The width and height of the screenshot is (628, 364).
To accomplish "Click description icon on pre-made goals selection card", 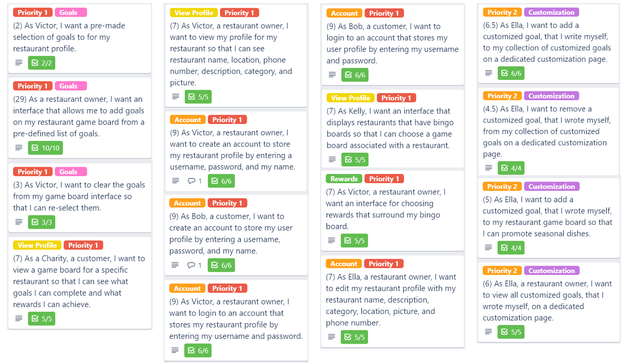I will [19, 63].
